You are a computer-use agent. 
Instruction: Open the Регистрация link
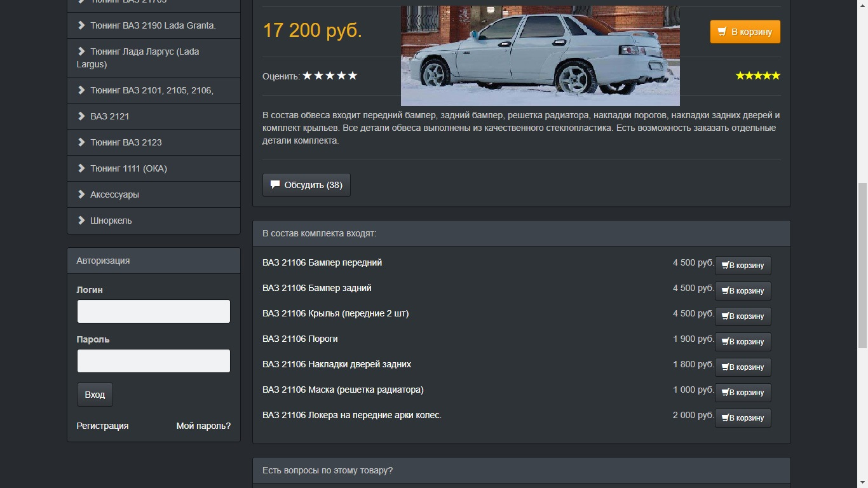click(x=102, y=426)
